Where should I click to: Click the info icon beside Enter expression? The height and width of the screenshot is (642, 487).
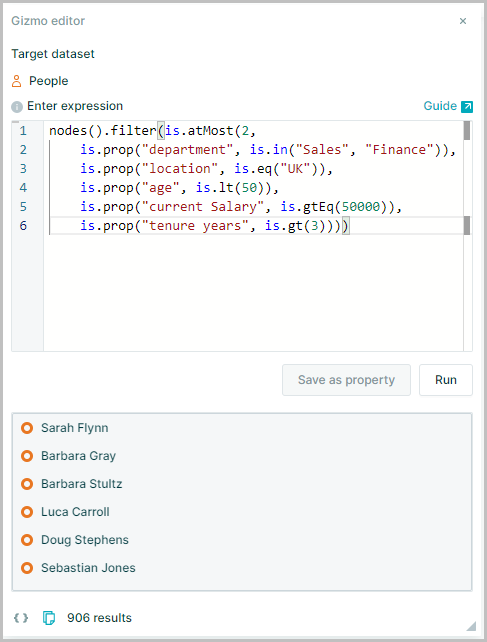[17, 107]
